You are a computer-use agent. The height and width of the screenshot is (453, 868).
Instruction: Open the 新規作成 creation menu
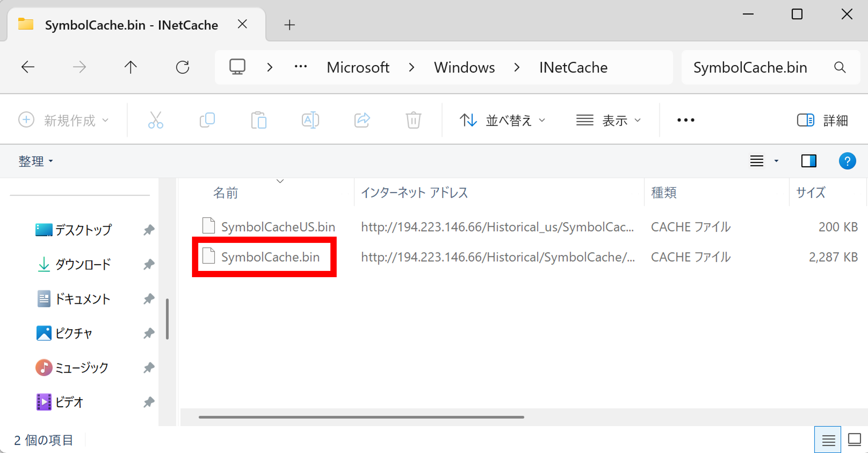coord(65,120)
